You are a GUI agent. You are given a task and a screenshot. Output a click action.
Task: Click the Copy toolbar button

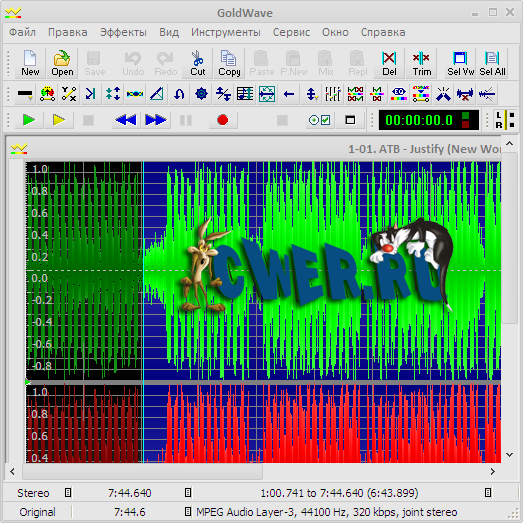(229, 63)
